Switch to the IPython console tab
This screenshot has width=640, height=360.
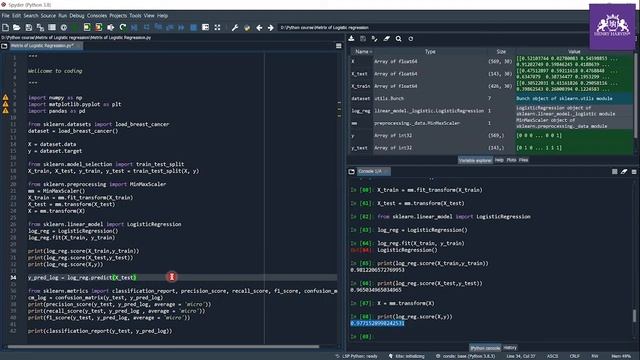484,348
